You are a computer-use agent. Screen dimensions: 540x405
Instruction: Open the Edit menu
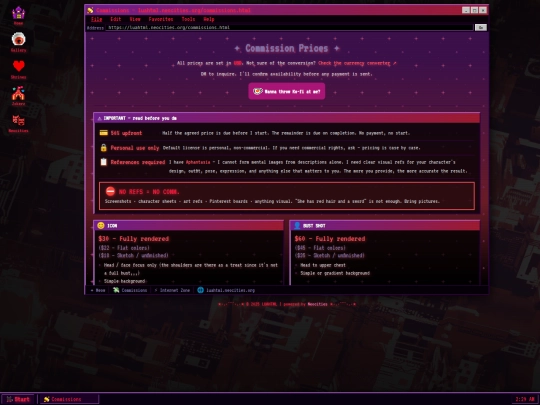tap(116, 19)
